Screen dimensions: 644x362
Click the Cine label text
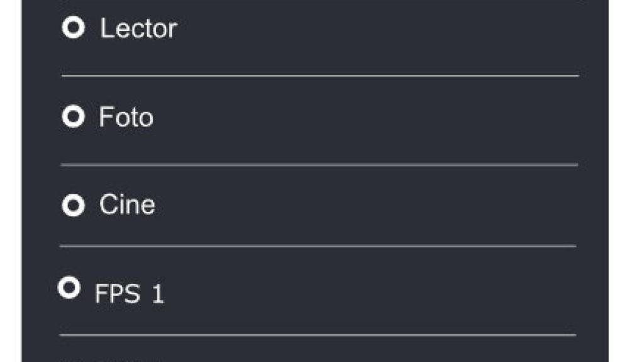(126, 205)
